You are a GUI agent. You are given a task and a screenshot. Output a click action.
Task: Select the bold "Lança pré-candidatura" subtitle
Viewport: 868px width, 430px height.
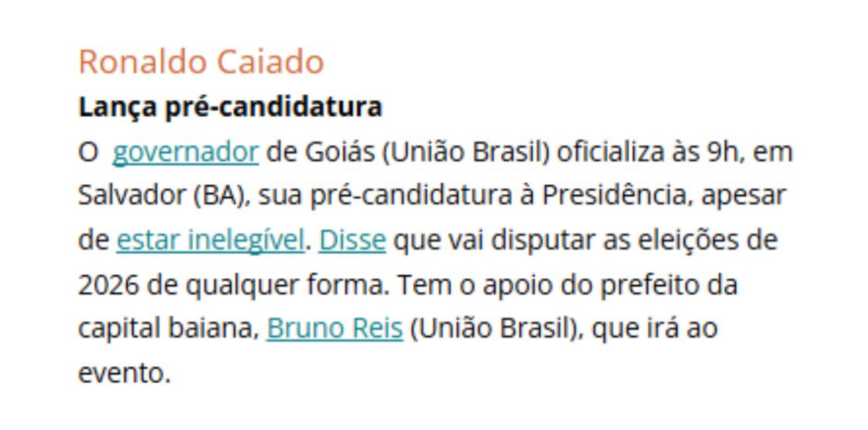click(230, 107)
